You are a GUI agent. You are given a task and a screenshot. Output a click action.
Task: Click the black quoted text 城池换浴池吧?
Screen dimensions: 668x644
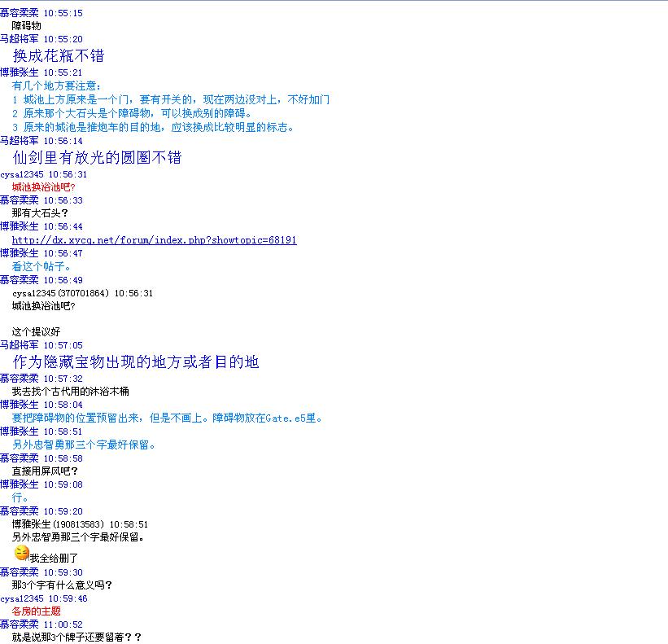[x=43, y=306]
